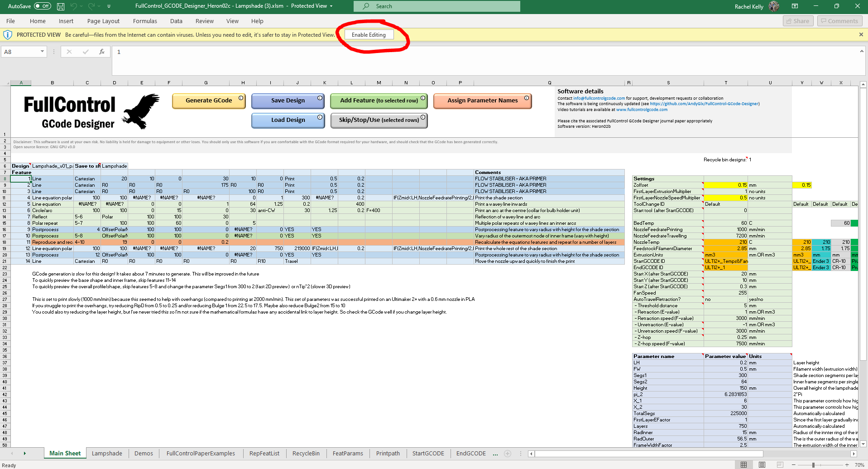
Task: Click the add new sheet plus icon
Action: [508, 454]
